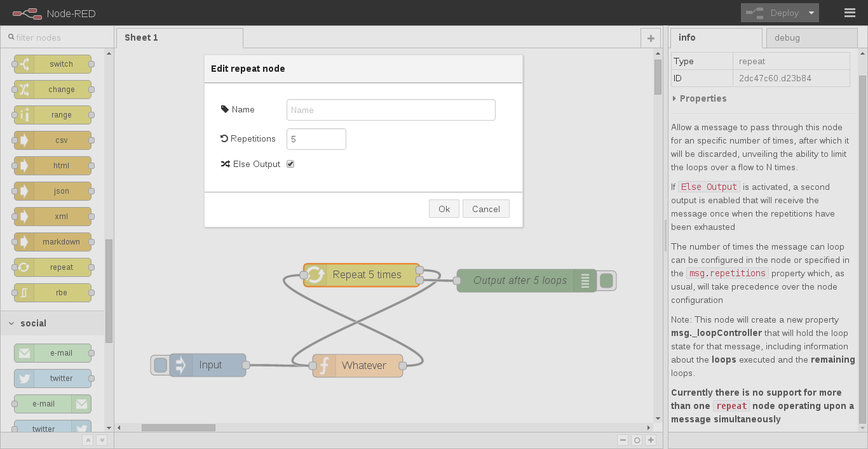Click Ok in Edit repeat node dialog
The width and height of the screenshot is (868, 449).
(444, 209)
